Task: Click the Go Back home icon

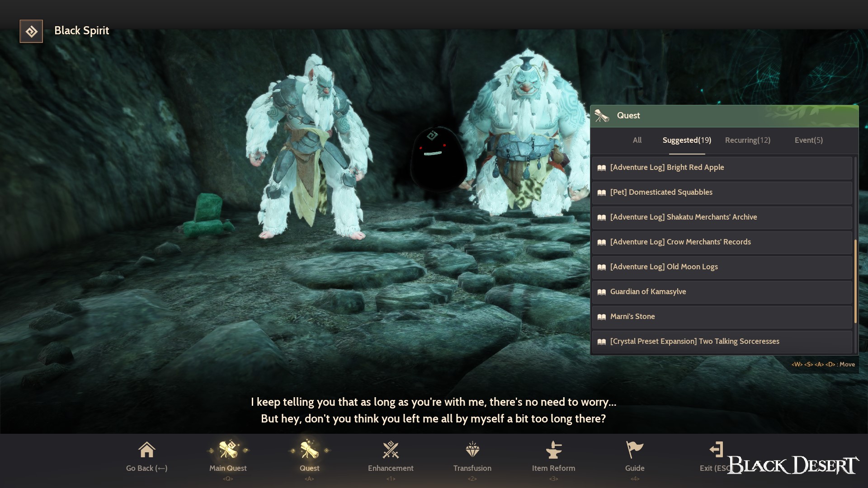Action: coord(146,450)
